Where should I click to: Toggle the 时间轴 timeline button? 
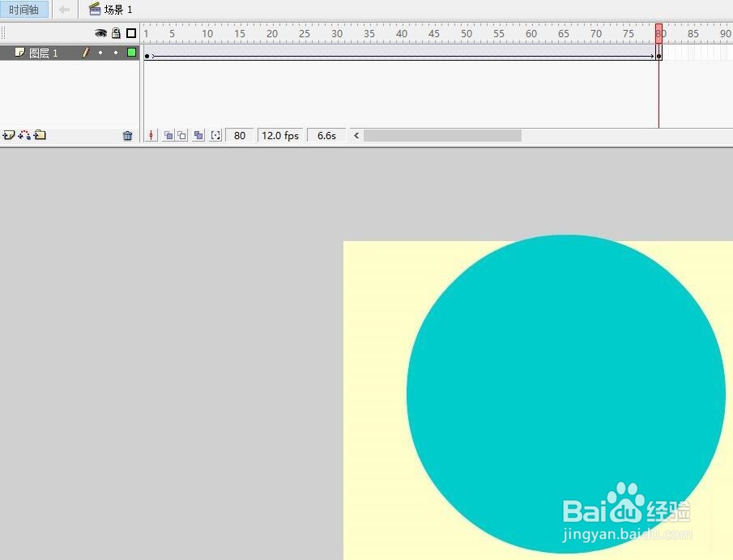(x=23, y=10)
